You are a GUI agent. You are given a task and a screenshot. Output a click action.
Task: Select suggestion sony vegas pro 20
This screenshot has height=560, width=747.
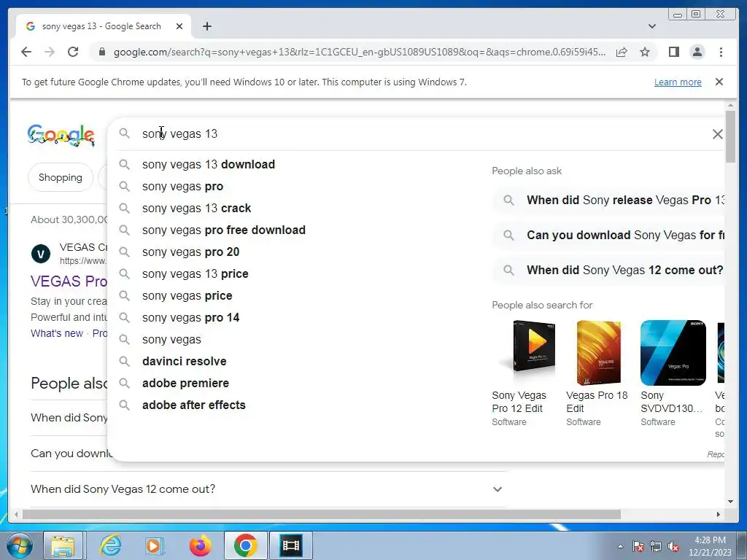pos(191,252)
